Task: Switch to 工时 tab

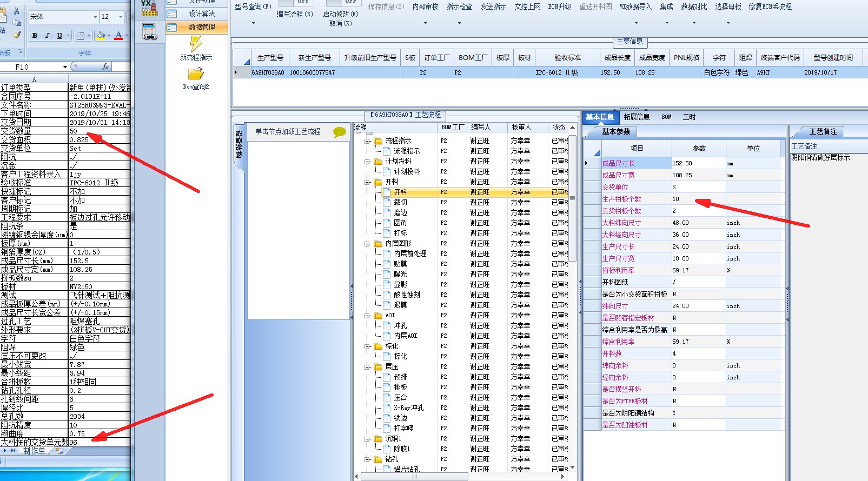Action: pyautogui.click(x=689, y=117)
